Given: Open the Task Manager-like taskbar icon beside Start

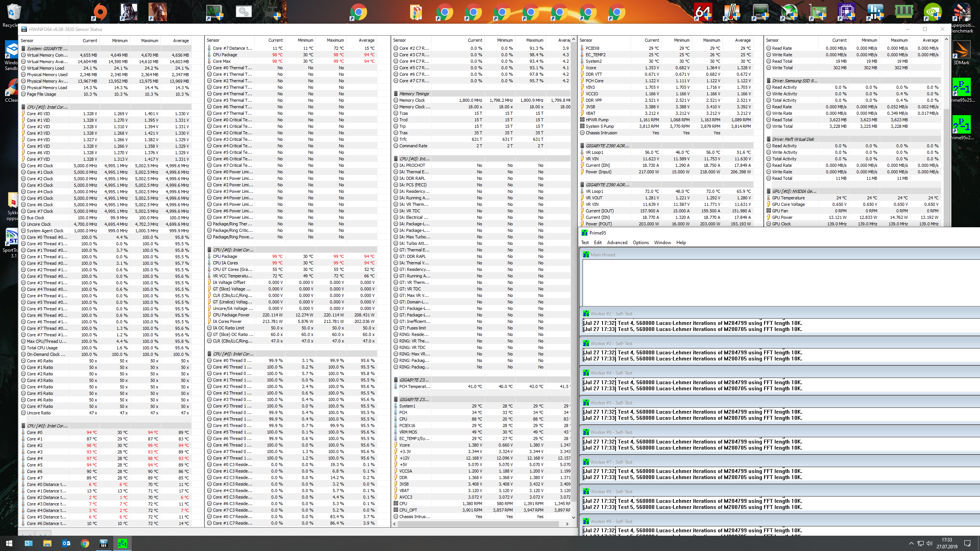Looking at the screenshot, I should click(x=28, y=543).
